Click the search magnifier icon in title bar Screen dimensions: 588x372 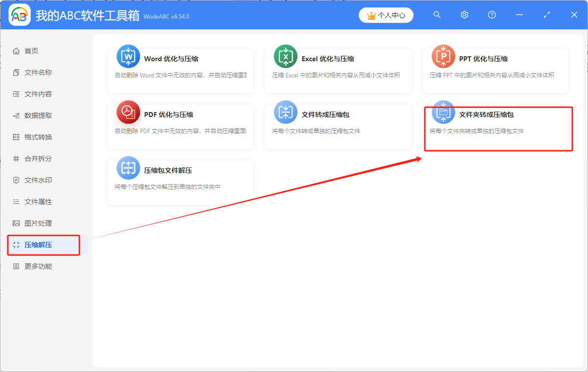tap(437, 15)
